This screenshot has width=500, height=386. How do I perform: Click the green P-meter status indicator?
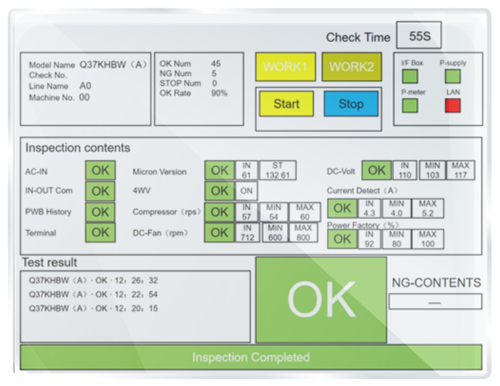(x=410, y=106)
